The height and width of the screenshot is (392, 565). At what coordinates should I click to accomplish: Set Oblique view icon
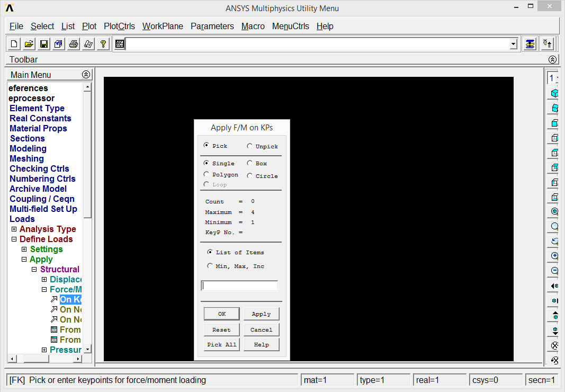[554, 108]
